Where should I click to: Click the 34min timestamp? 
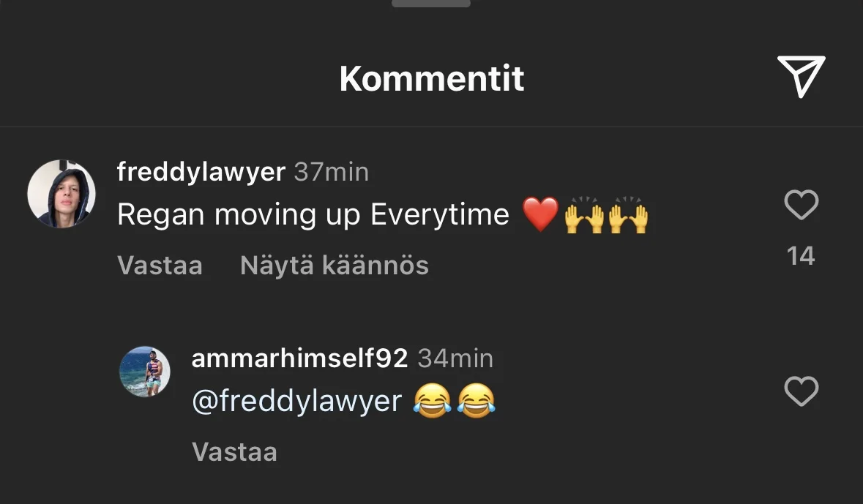(x=456, y=358)
